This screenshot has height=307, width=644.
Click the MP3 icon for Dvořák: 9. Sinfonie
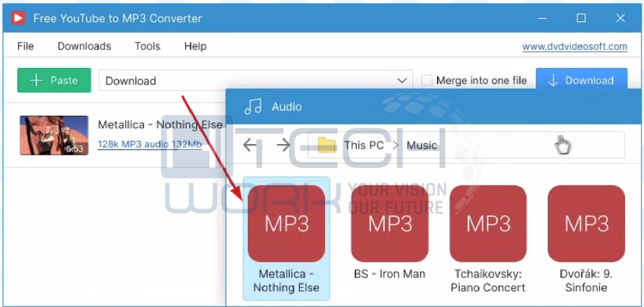click(586, 223)
